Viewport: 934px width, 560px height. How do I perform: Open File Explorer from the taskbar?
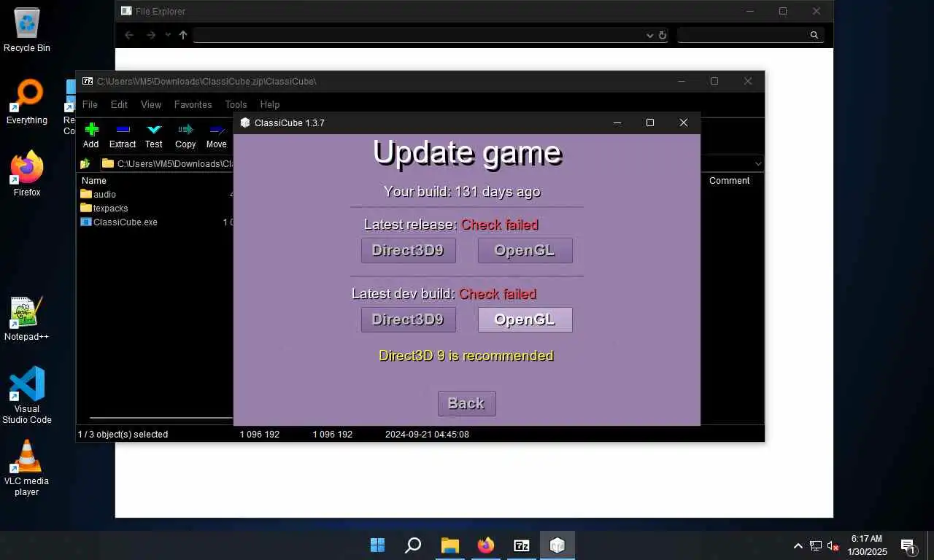pos(449,545)
